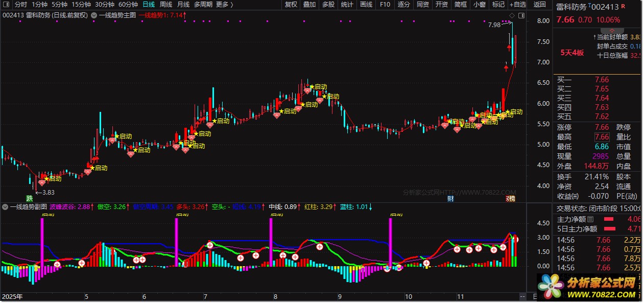Click the 榜 ranking marker on the chart
The width and height of the screenshot is (644, 303).
(x=510, y=198)
